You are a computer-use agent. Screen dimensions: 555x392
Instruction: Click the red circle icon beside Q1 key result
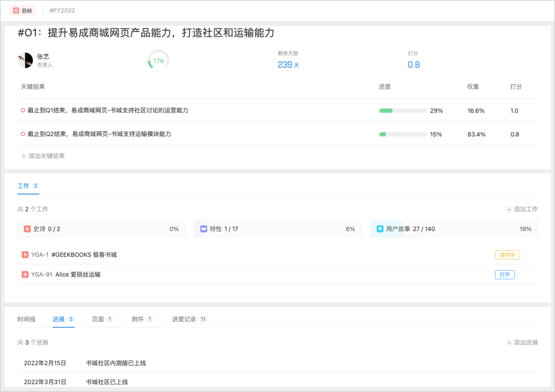pyautogui.click(x=23, y=110)
